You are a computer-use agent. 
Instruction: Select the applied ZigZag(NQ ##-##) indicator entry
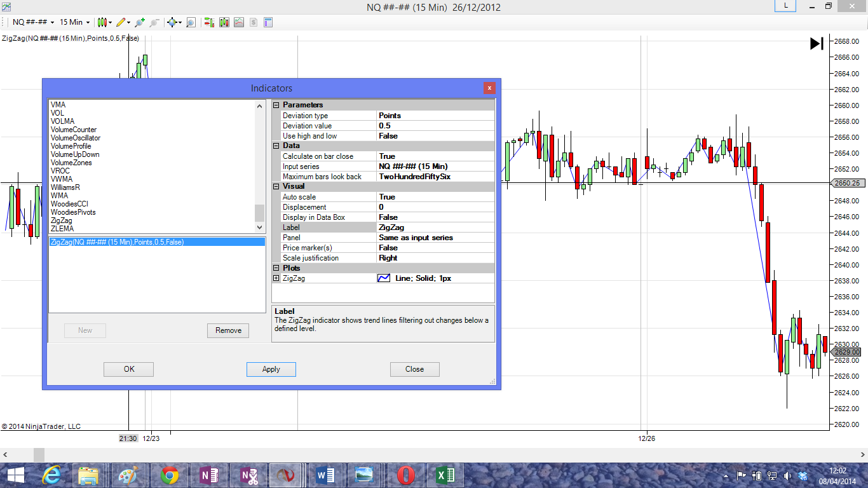(157, 242)
